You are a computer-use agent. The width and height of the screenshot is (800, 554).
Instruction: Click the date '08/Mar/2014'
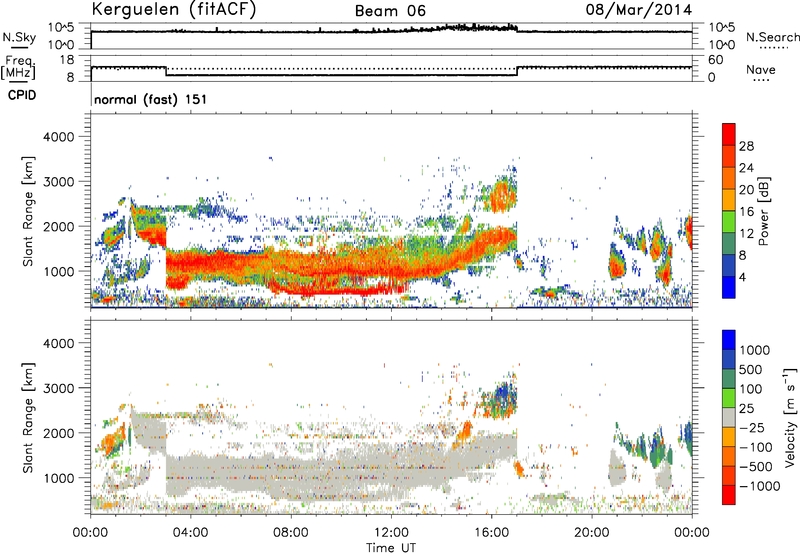pyautogui.click(x=638, y=10)
